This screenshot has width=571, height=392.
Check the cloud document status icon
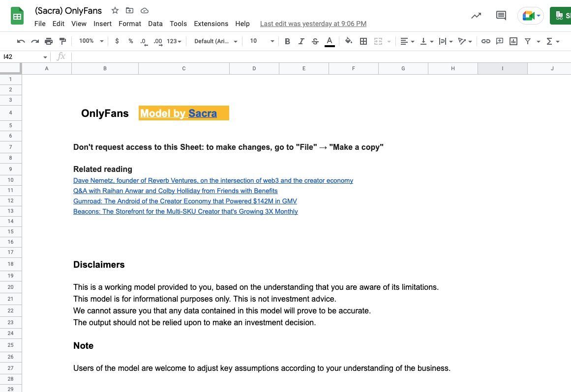145,10
